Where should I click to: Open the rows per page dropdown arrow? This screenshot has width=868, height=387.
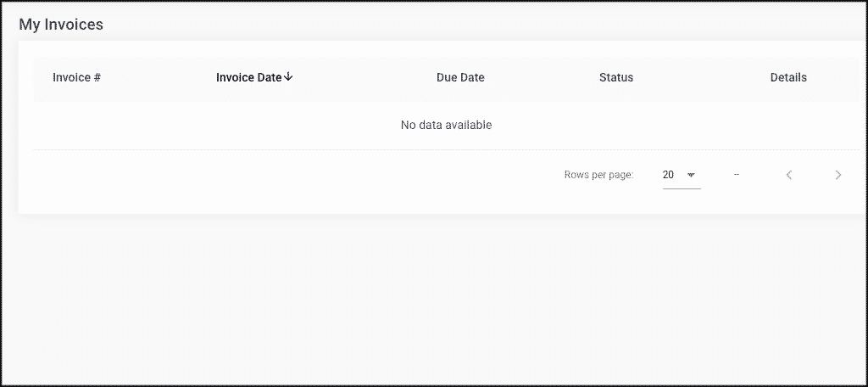(x=691, y=175)
